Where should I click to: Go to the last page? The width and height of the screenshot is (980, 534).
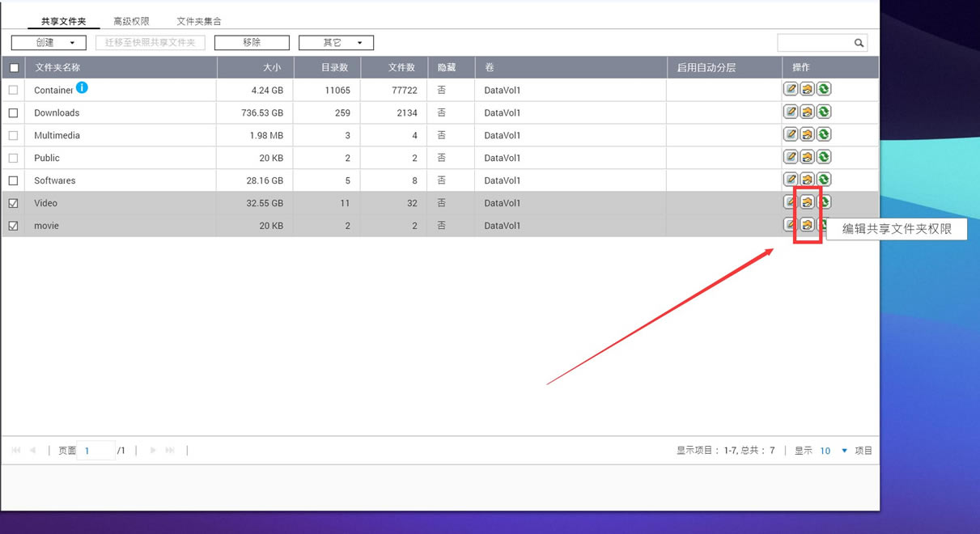170,450
